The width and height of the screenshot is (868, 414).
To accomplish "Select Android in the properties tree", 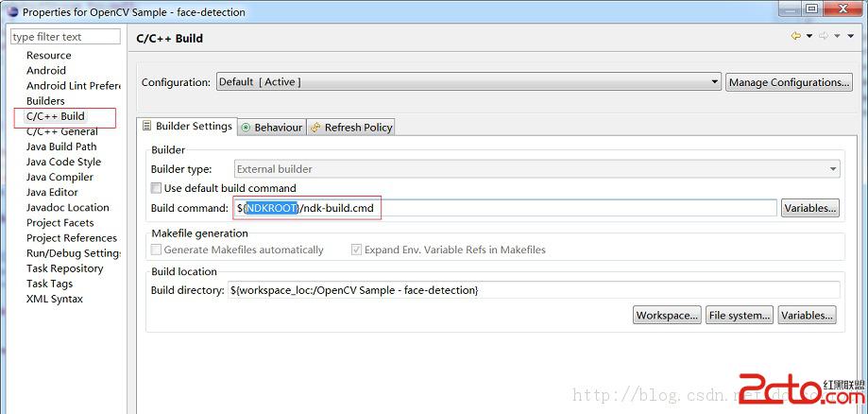I will [46, 70].
